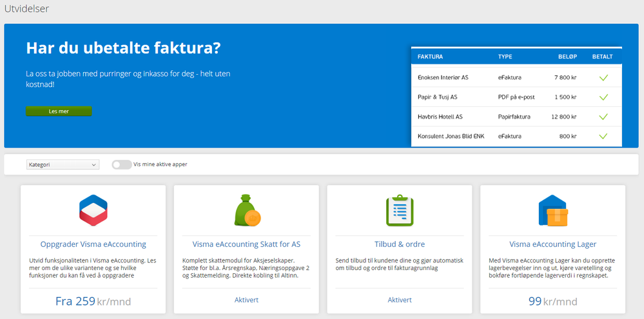Click the Tilbud & ordre clipboard icon
This screenshot has width=644, height=319.
coord(400,211)
